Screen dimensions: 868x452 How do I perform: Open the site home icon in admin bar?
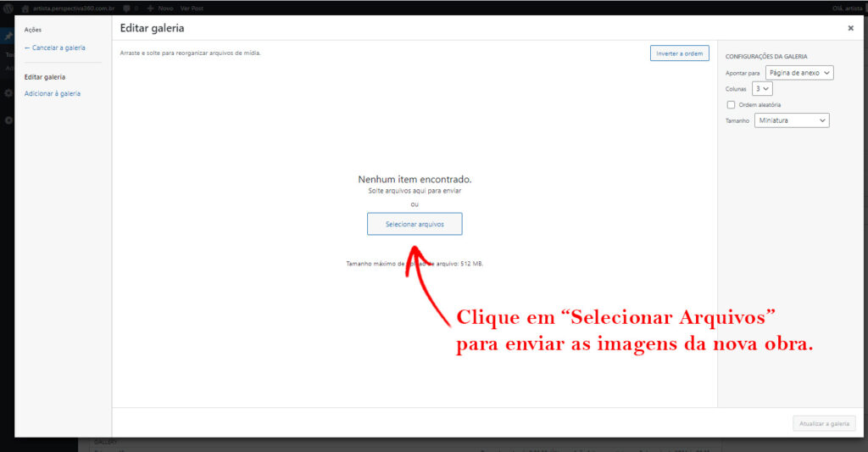coord(25,8)
